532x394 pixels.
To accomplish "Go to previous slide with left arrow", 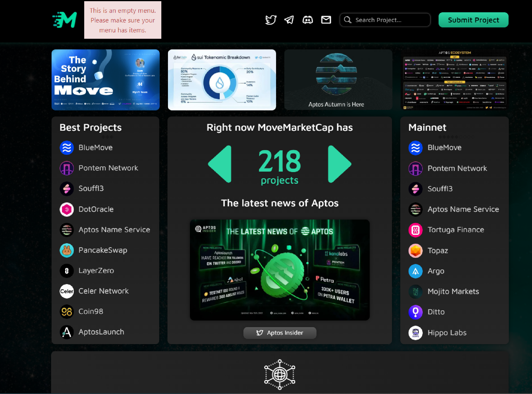I will pos(220,164).
